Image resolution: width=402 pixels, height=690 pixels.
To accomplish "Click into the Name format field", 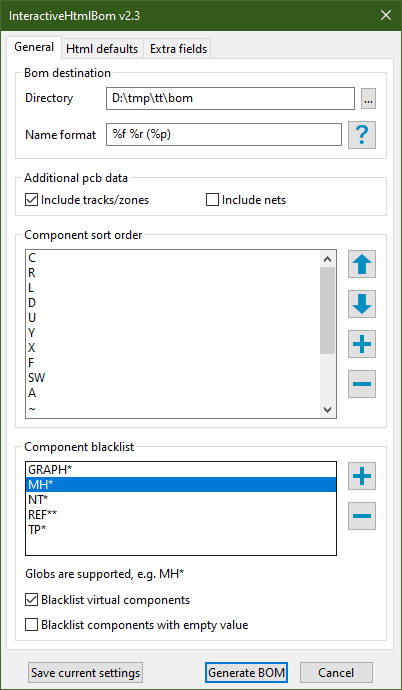I will pyautogui.click(x=224, y=135).
